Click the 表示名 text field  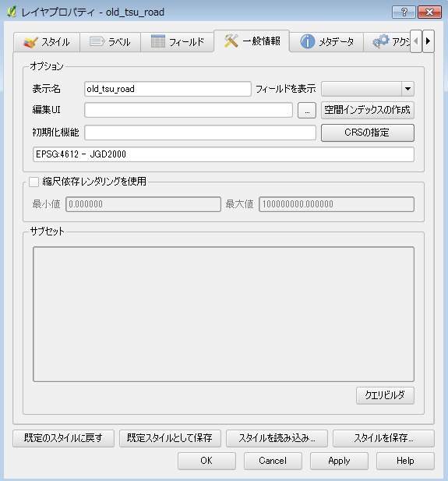pyautogui.click(x=168, y=89)
